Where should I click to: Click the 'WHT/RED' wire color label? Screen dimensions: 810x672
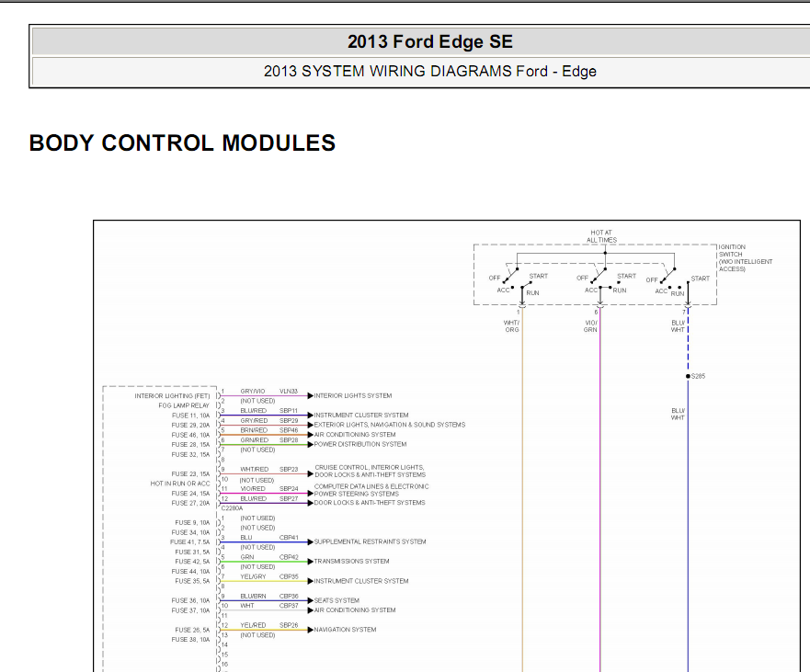tap(254, 469)
